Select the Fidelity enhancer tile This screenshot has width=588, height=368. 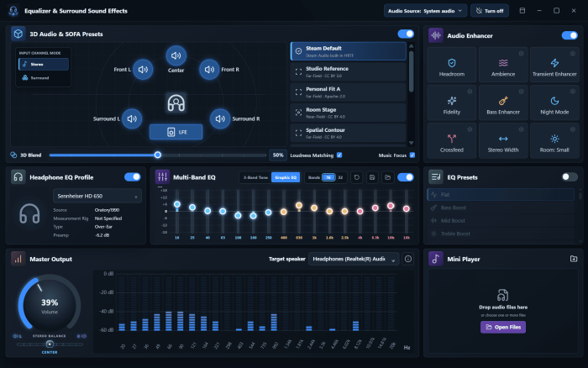[452, 103]
